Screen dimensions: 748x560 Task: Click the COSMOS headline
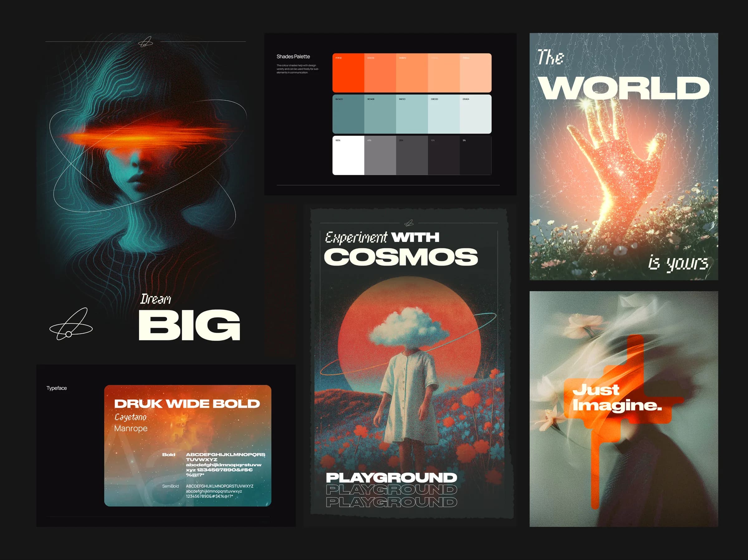[401, 257]
